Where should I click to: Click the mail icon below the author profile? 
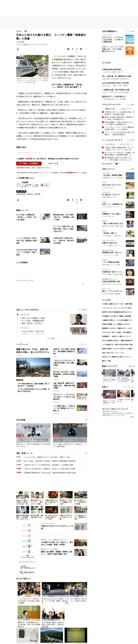(x=68, y=200)
